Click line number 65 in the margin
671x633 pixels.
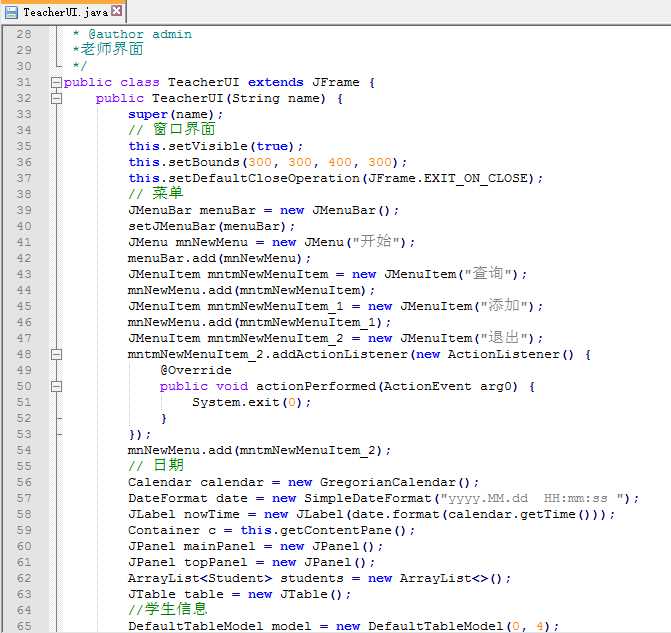[24, 626]
